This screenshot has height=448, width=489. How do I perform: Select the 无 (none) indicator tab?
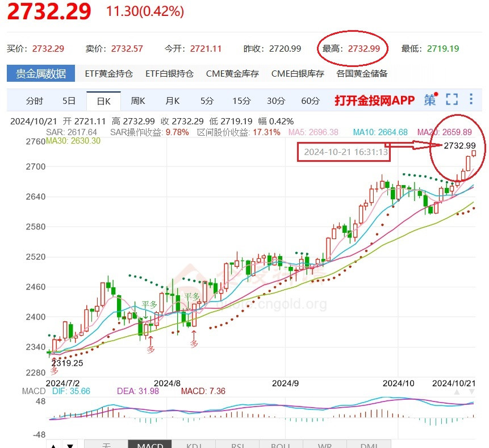pyautogui.click(x=106, y=444)
